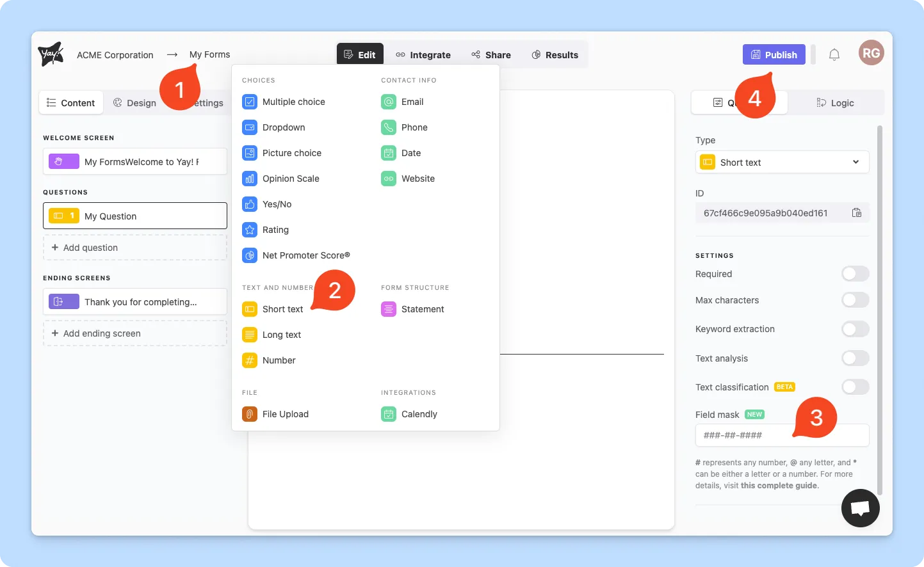Switch to the Integrate tab

[x=423, y=55]
